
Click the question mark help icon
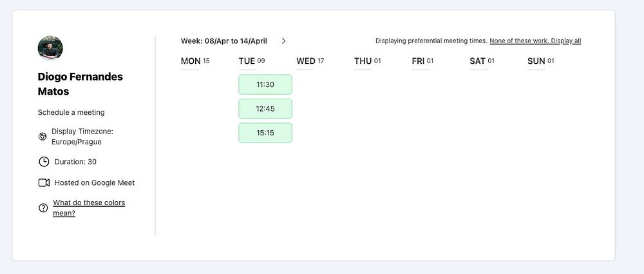click(x=43, y=208)
